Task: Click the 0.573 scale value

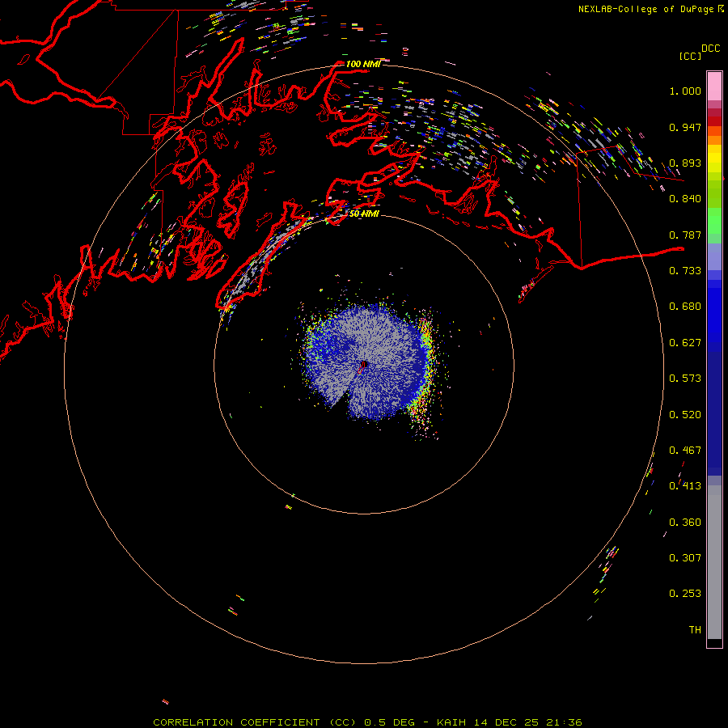Action: 685,379
